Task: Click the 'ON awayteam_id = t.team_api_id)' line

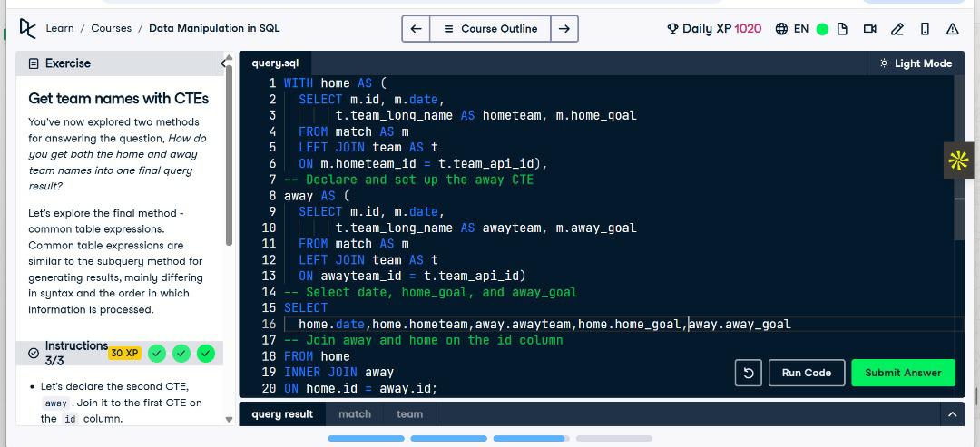Action: point(412,276)
